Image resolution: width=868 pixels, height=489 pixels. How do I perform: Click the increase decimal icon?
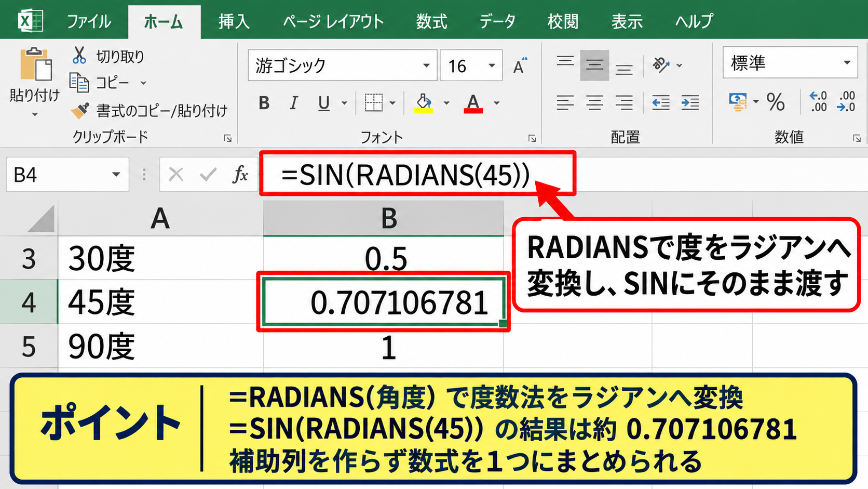tap(818, 101)
